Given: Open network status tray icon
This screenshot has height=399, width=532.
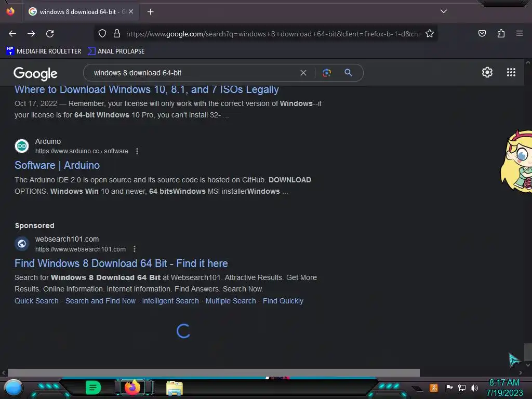Looking at the screenshot, I should pos(462,388).
